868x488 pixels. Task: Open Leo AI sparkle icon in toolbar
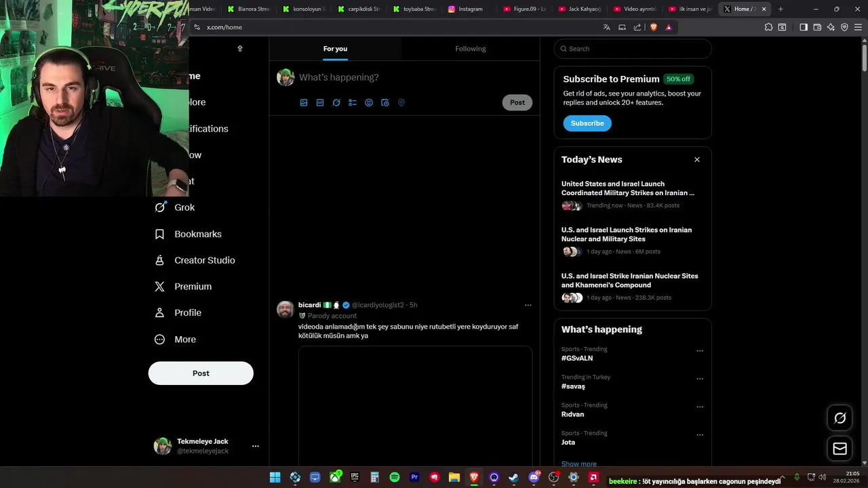(831, 27)
